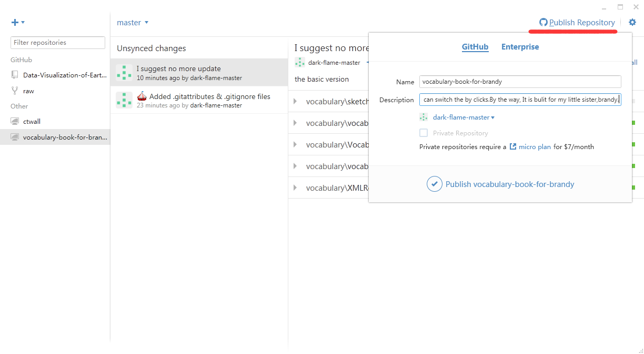This screenshot has width=644, height=354.
Task: Click the book icon for Data-Visualization-of-Eart repository
Action: 15,75
